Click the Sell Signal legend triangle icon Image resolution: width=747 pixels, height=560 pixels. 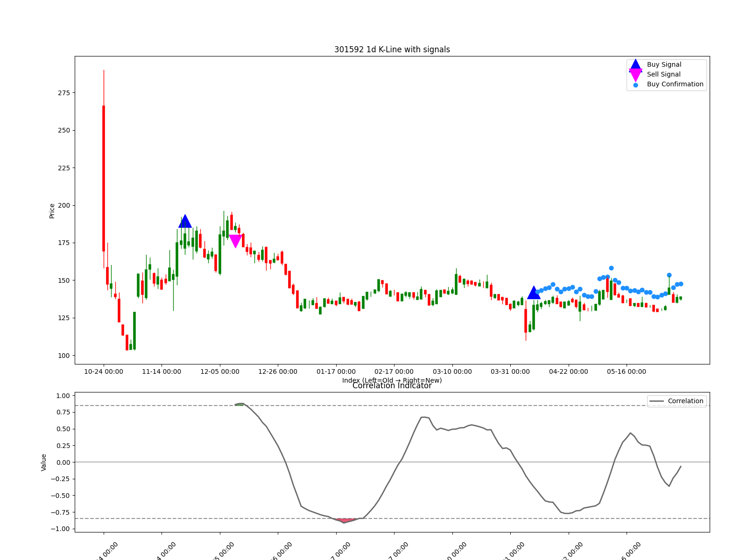pos(635,75)
